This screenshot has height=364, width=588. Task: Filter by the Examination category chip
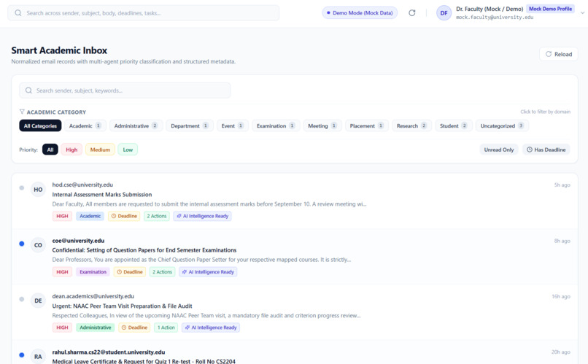coord(276,125)
